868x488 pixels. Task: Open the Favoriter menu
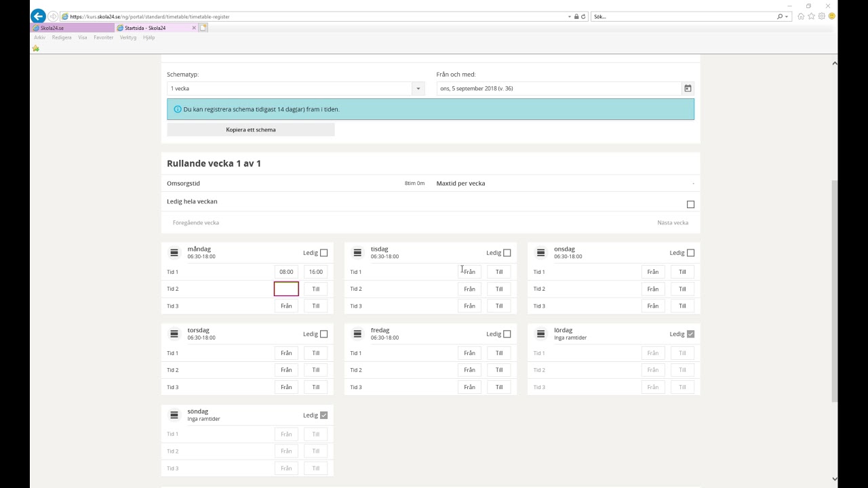(x=104, y=37)
